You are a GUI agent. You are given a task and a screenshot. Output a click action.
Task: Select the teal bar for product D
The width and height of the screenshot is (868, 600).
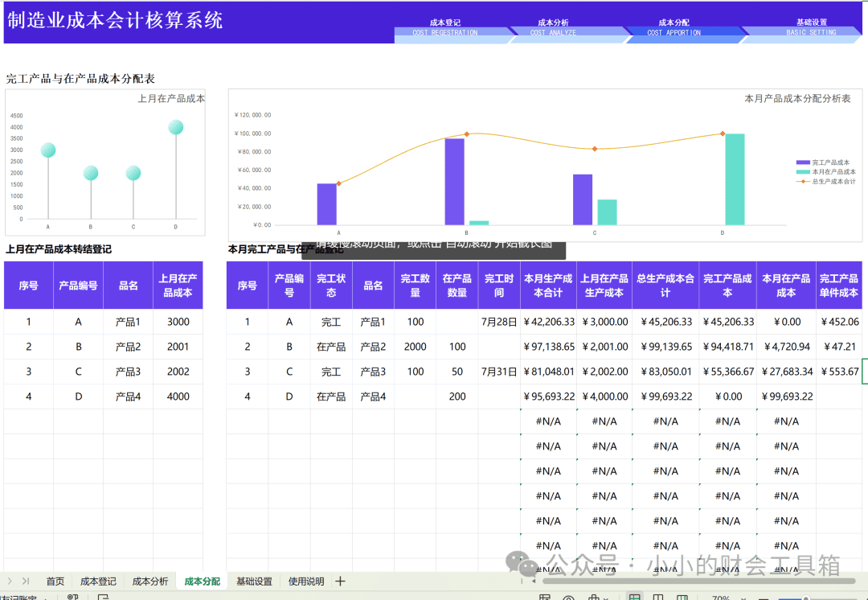[x=735, y=179]
